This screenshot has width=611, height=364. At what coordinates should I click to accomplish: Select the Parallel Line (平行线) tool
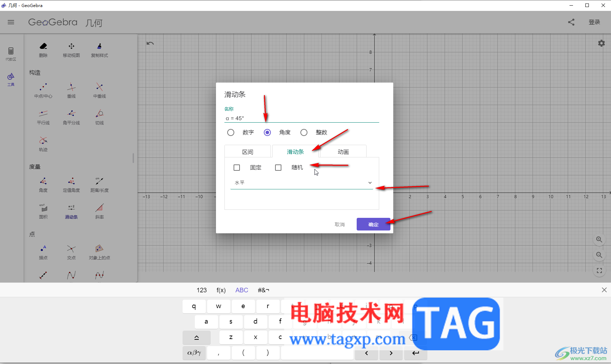(43, 117)
